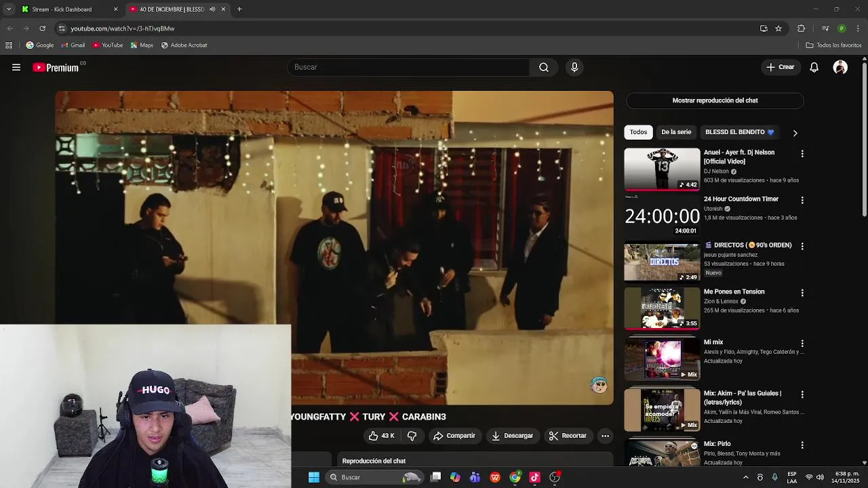The height and width of the screenshot is (488, 868).
Task: Open the Maps bookmark
Action: point(142,45)
